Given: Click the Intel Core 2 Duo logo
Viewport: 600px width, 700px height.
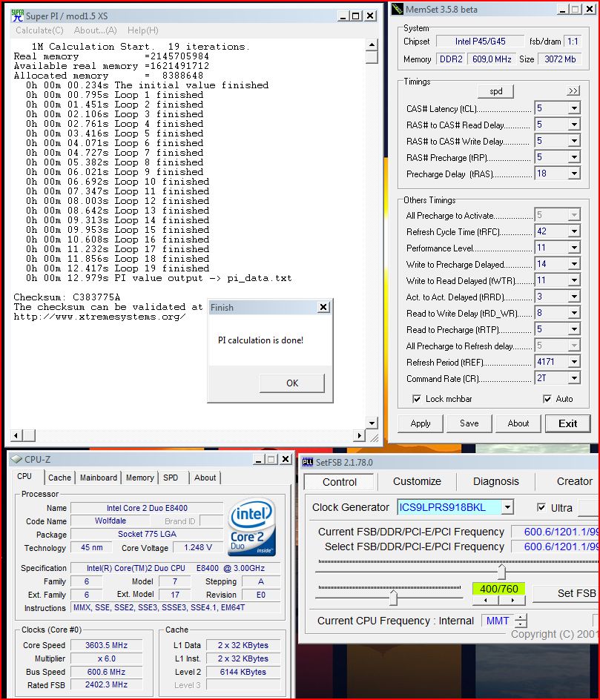Looking at the screenshot, I should (251, 527).
